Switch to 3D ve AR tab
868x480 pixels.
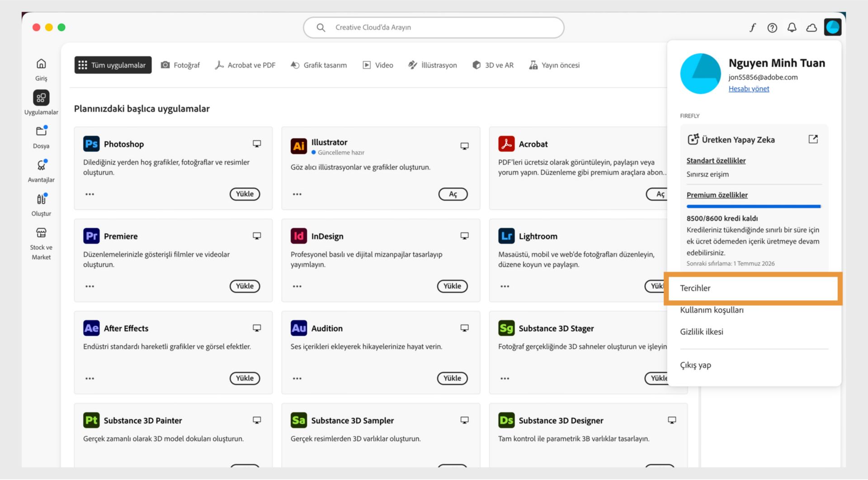[x=493, y=65]
